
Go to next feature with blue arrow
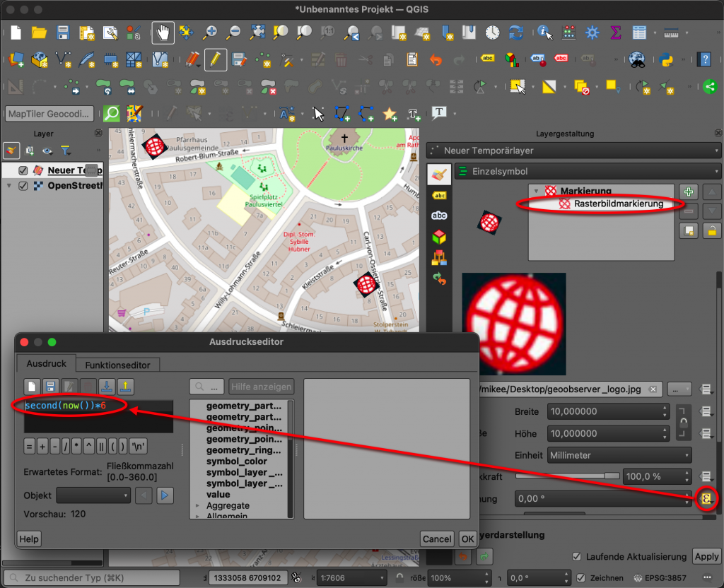tap(164, 495)
